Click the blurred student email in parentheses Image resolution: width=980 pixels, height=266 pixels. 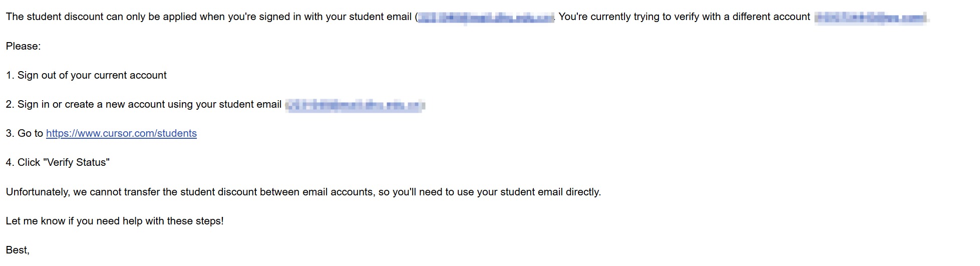point(486,18)
